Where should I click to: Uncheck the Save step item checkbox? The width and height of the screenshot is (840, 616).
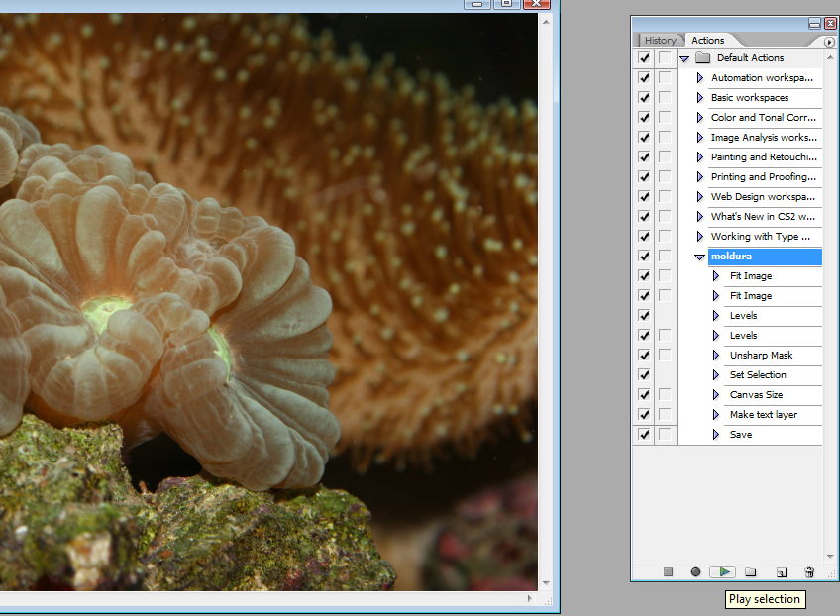644,435
